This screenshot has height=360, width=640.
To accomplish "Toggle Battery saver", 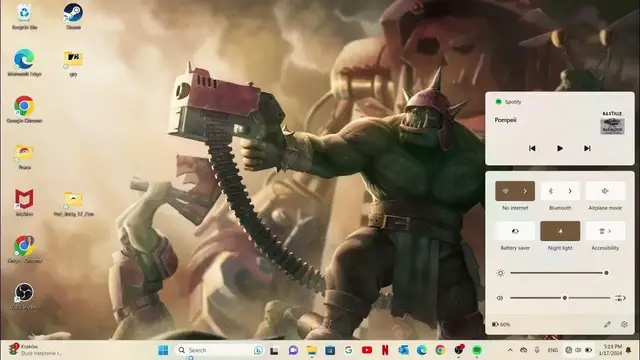I will click(515, 231).
